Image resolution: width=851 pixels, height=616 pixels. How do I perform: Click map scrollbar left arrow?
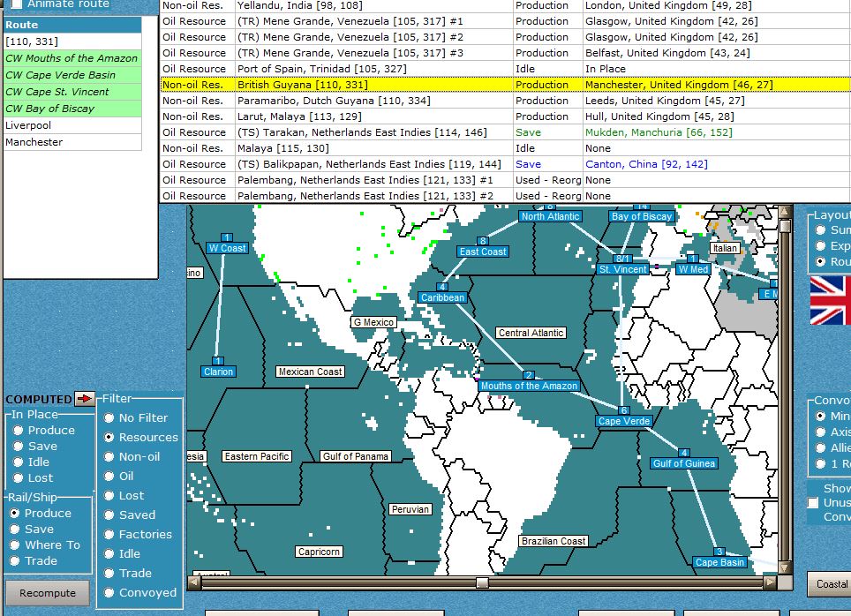tap(193, 582)
